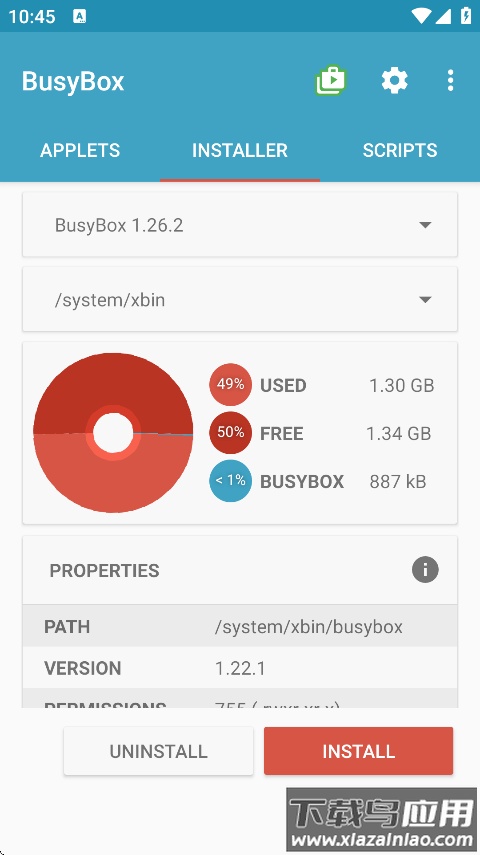Click the red Install button
This screenshot has height=855, width=480.
coord(358,751)
